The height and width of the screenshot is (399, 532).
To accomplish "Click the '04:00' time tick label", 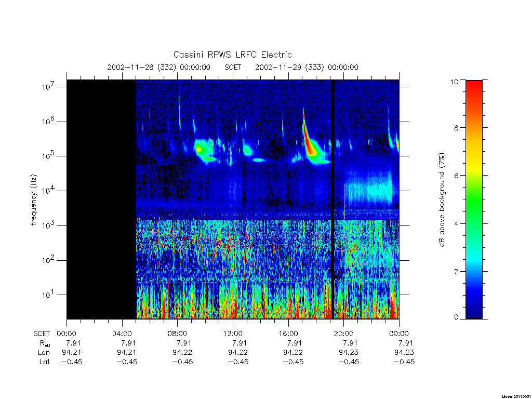I will [x=122, y=334].
